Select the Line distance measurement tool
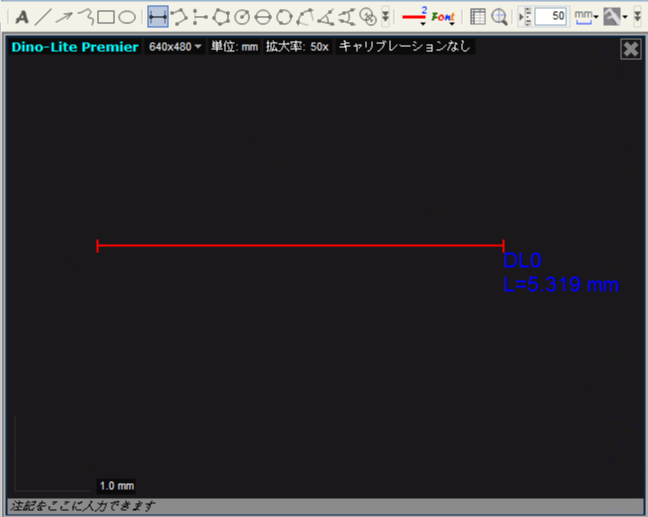This screenshot has width=648, height=517. [158, 17]
